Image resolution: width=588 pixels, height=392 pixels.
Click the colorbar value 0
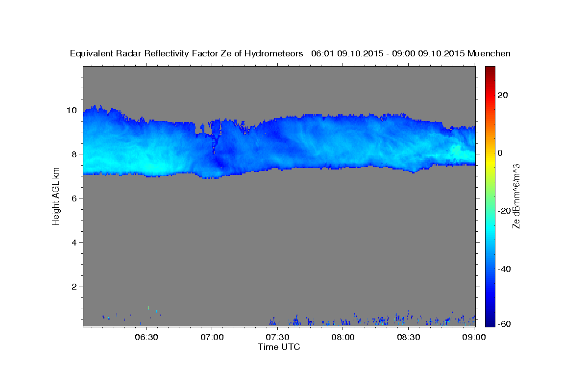500,153
